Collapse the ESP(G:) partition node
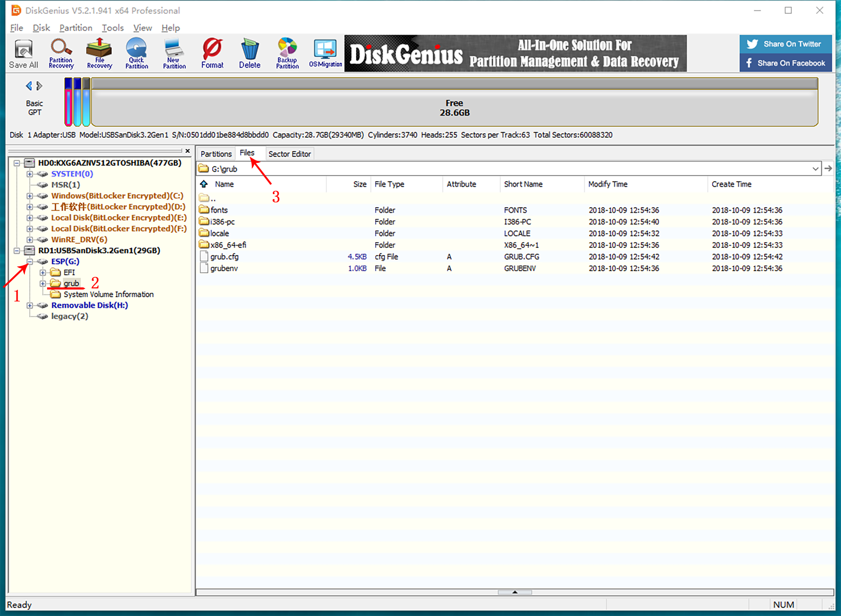 tap(29, 261)
